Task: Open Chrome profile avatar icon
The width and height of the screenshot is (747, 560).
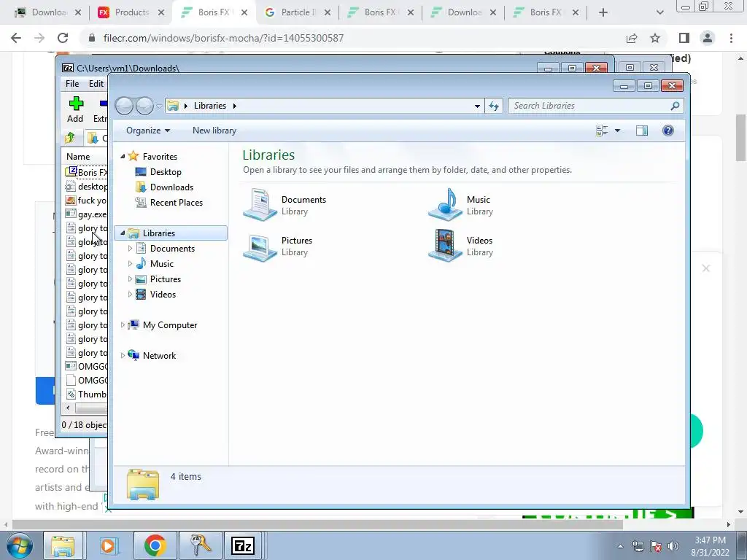Action: point(708,38)
